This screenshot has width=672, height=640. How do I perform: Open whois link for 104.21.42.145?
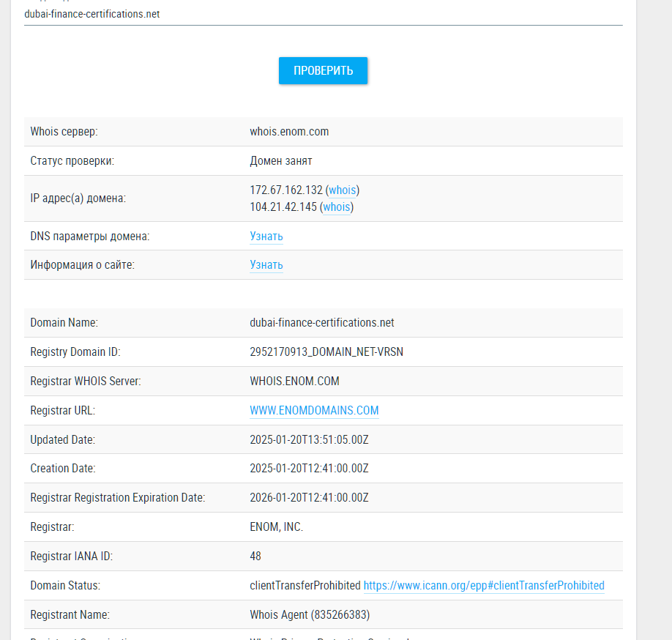pos(337,207)
